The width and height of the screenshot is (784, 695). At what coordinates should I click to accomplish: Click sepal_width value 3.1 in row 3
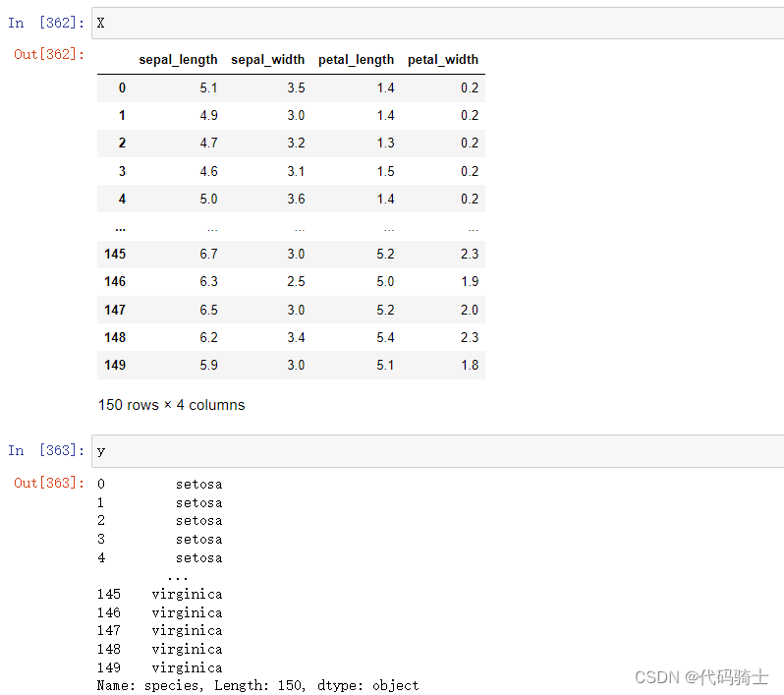[x=296, y=172]
